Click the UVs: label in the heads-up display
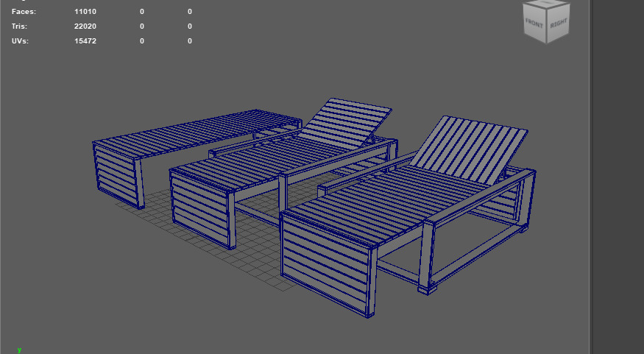Image resolution: width=644 pixels, height=354 pixels. 20,41
